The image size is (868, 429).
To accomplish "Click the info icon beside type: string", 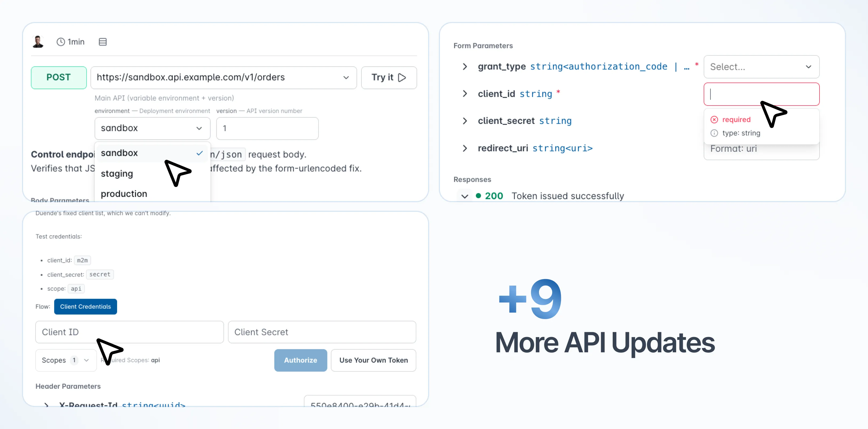I will pos(714,133).
